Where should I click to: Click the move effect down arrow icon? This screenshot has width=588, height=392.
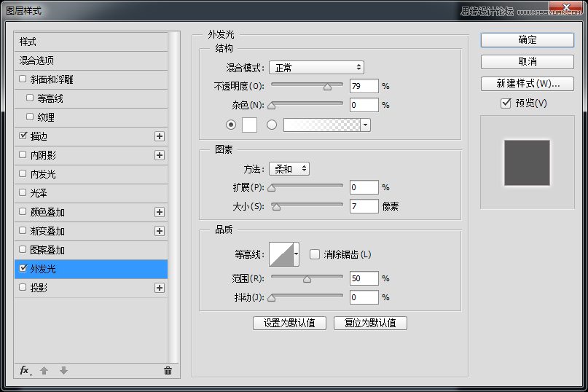[x=63, y=371]
